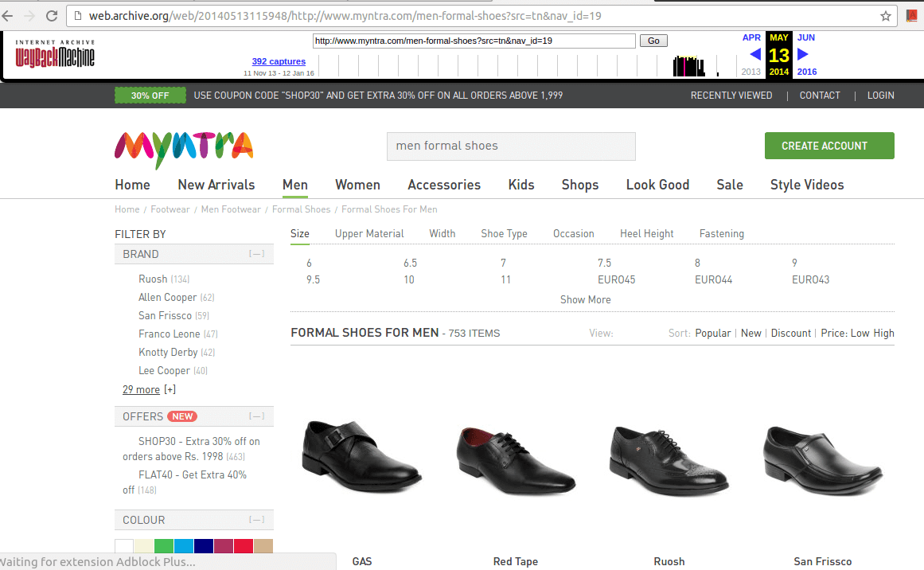924x570 pixels.
Task: Open the 392 captures link
Action: pos(279,61)
